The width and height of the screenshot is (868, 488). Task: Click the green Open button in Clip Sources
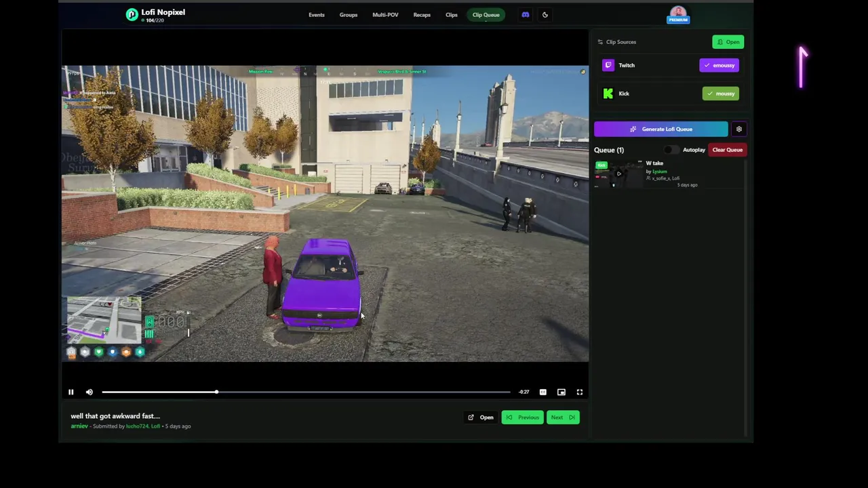click(728, 42)
